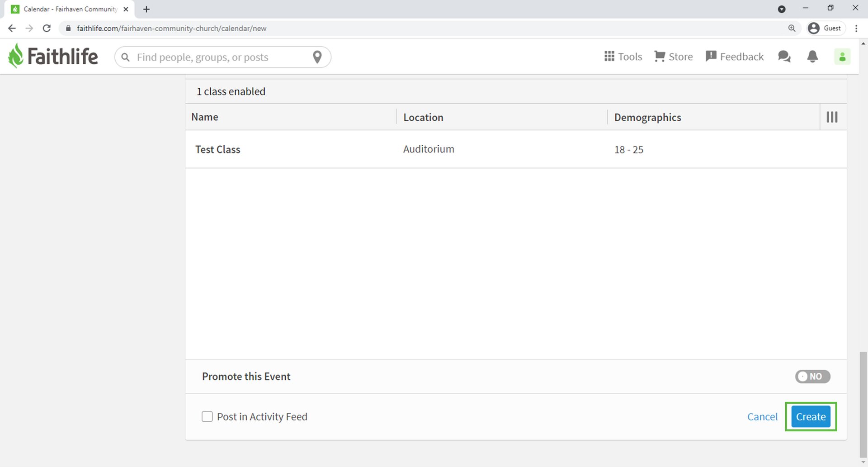Screen dimensions: 868x467
Task: Open the Chrome three-dot menu
Action: click(856, 28)
